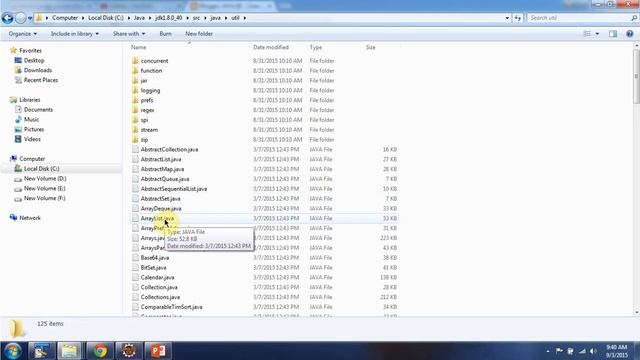Open the Share with dropdown
The image size is (640, 360).
(x=129, y=34)
